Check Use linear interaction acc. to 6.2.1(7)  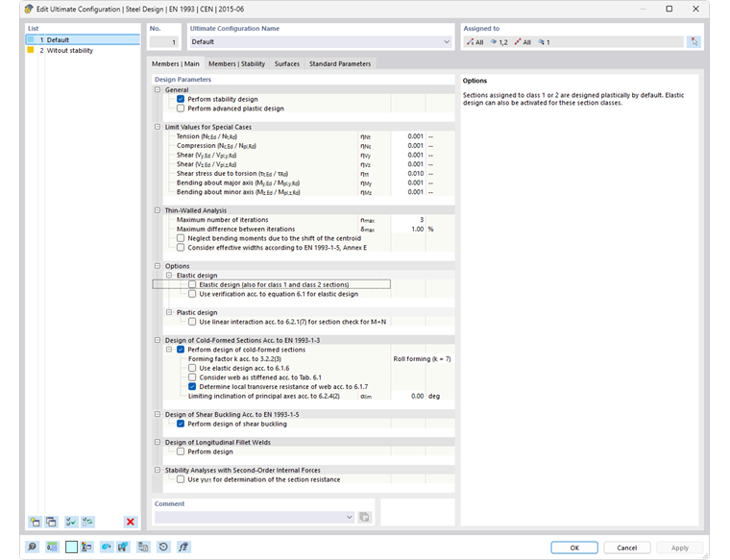pyautogui.click(x=192, y=322)
